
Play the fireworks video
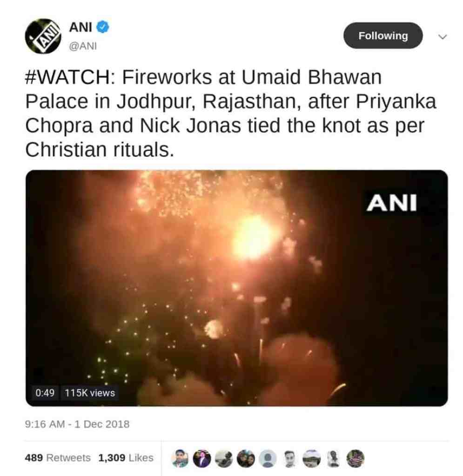tap(237, 288)
